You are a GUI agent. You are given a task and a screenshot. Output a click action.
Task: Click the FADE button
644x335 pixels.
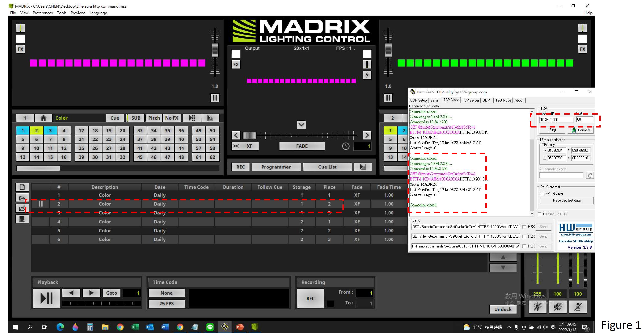302,146
